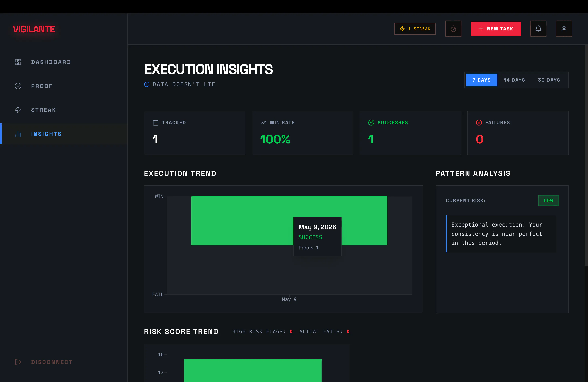
Task: Select the 7 Days range
Action: [x=482, y=80]
